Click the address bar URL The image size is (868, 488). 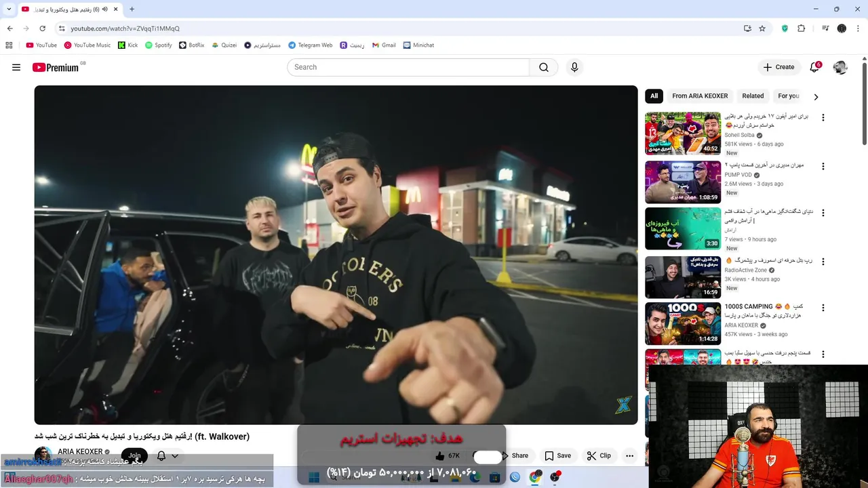(125, 28)
